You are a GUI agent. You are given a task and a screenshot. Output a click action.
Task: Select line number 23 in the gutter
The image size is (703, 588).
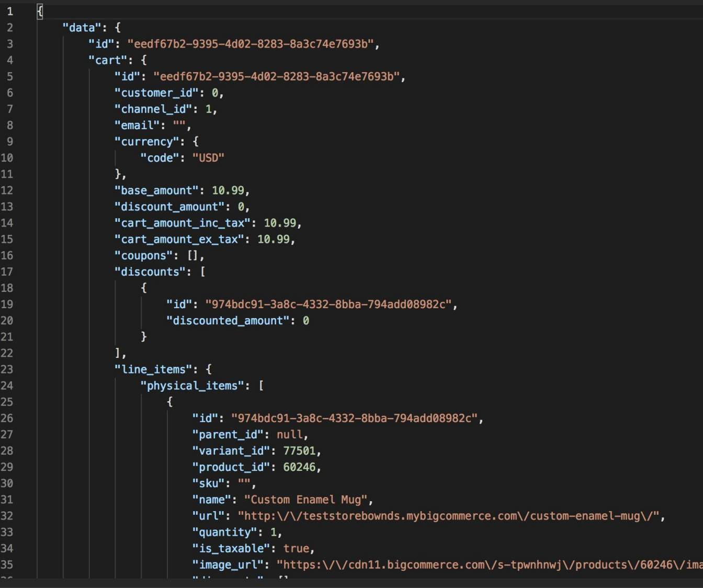pos(7,369)
